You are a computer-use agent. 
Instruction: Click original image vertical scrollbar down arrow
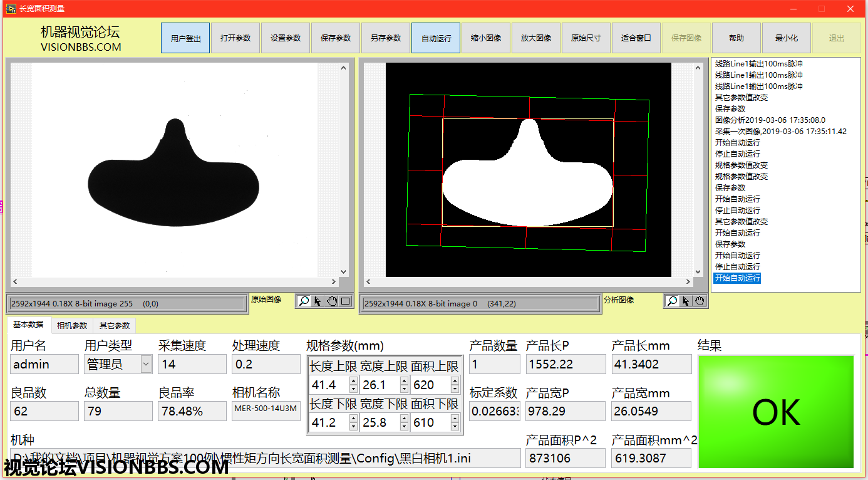pos(343,272)
